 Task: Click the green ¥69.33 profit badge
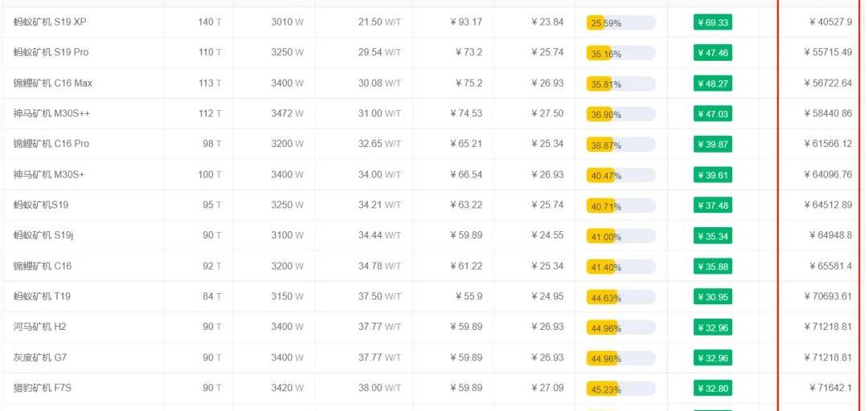(x=712, y=22)
